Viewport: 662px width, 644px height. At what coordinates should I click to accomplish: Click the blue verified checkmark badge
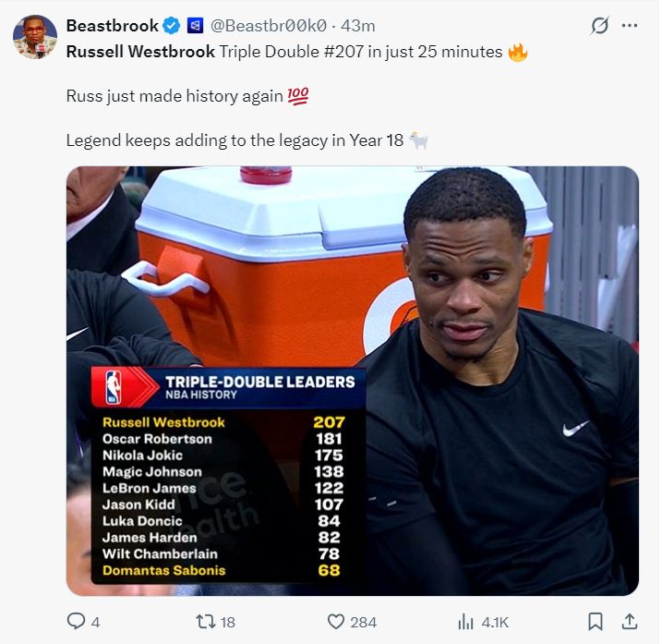171,26
